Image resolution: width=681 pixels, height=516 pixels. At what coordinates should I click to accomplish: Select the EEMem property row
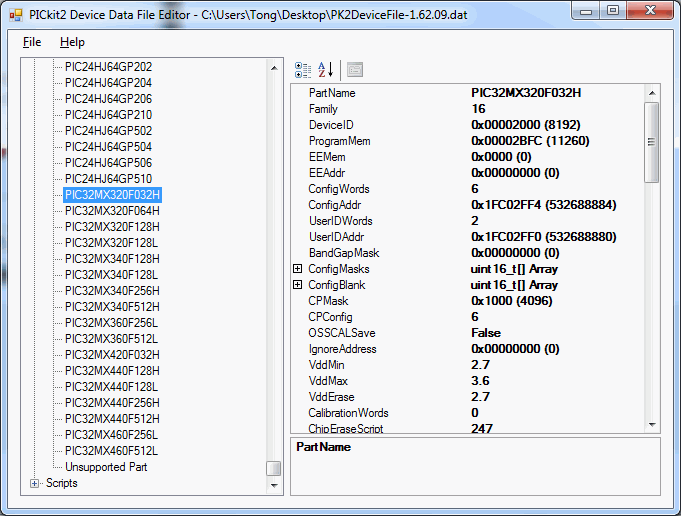[468, 157]
